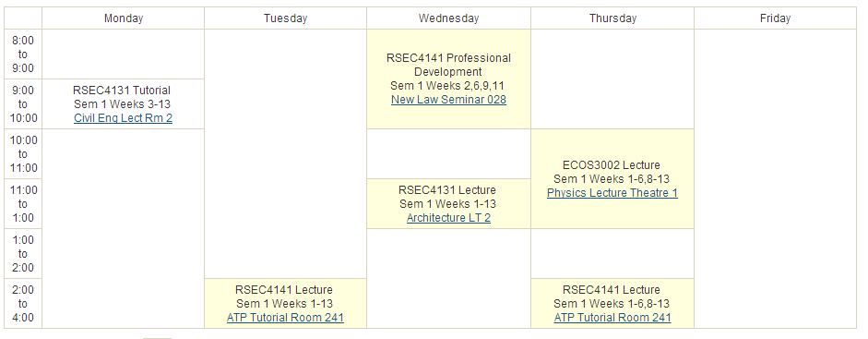This screenshot has width=868, height=339.
Task: Select the Thursday column header
Action: 612,18
